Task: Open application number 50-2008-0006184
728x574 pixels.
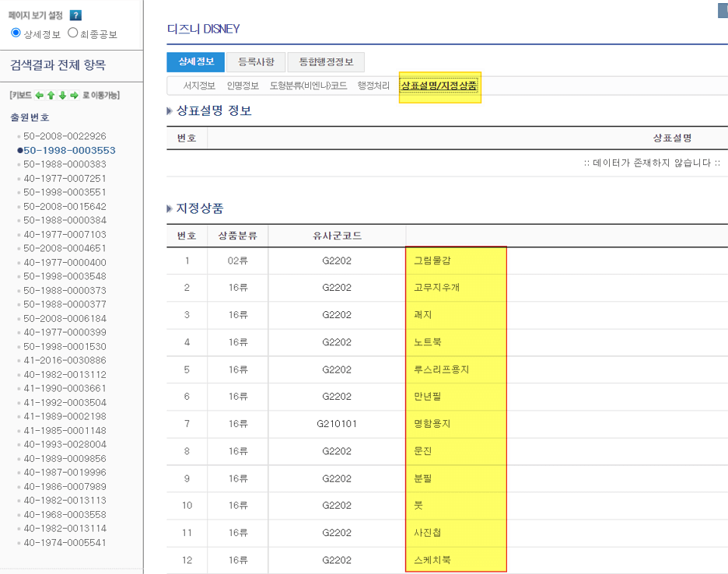Action: (x=65, y=319)
